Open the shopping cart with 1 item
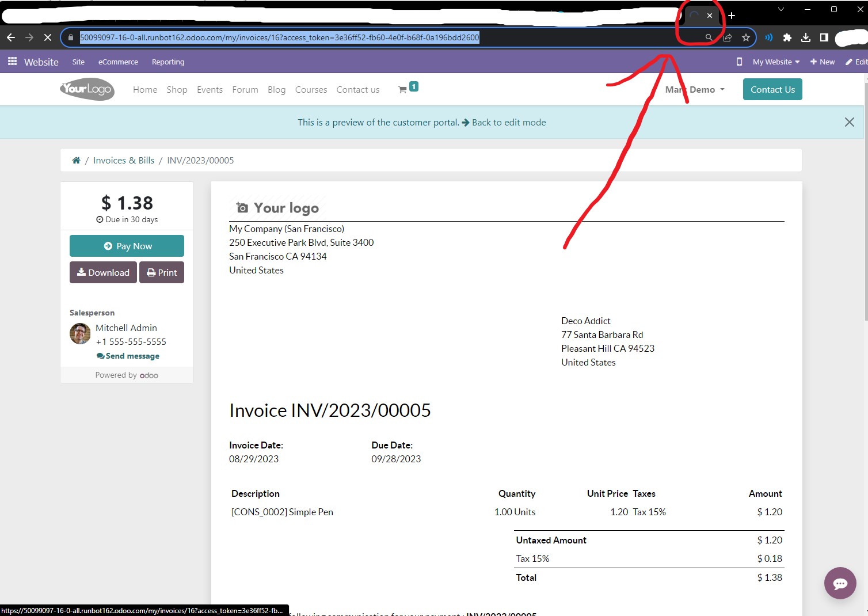Screen dimensions: 868x616 coord(406,88)
